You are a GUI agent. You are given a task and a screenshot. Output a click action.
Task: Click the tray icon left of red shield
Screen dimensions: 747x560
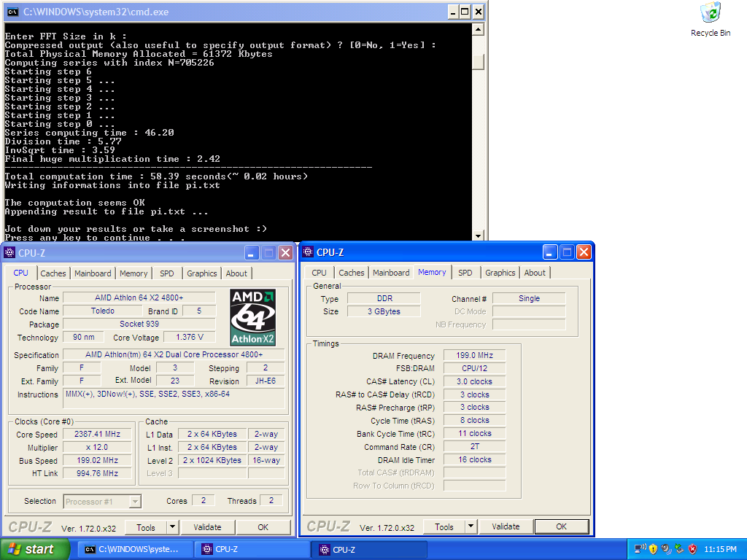[679, 549]
